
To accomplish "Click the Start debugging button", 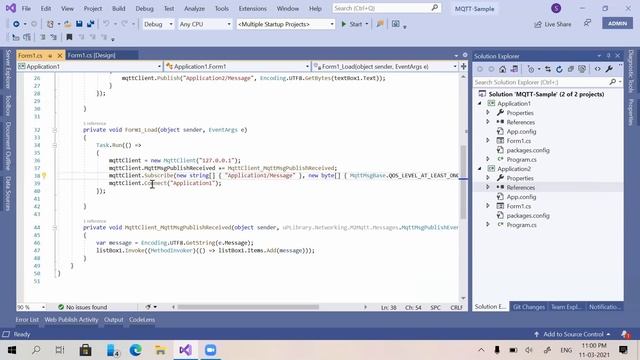I will tap(354, 24).
